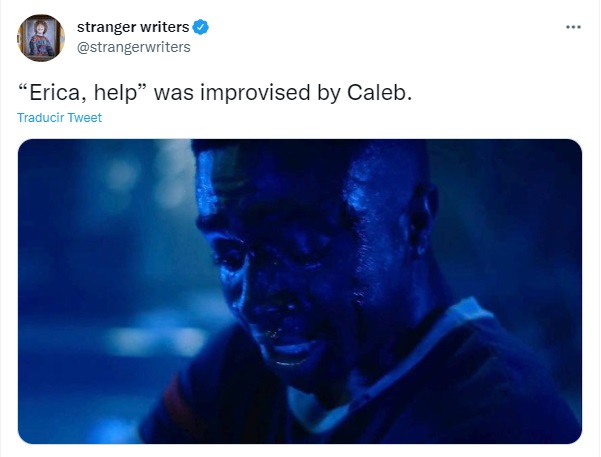Image resolution: width=601 pixels, height=457 pixels.
Task: Click the Traducir Tweet link
Action: click(x=59, y=117)
